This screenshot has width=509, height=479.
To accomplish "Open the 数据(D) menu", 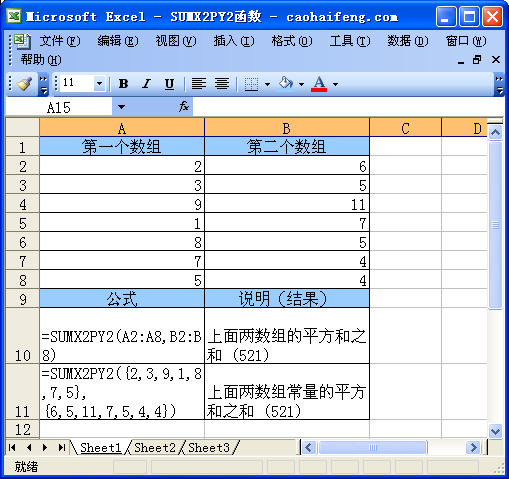I will 408,41.
